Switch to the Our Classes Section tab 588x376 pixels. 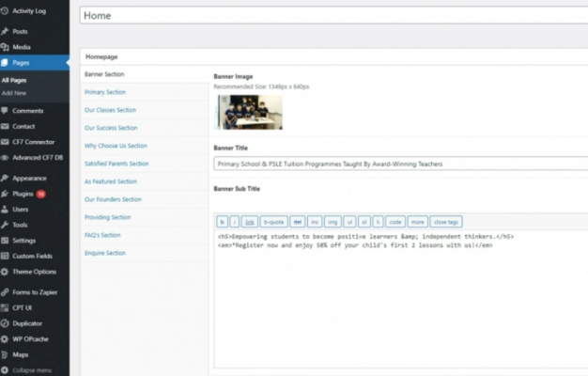pos(110,110)
